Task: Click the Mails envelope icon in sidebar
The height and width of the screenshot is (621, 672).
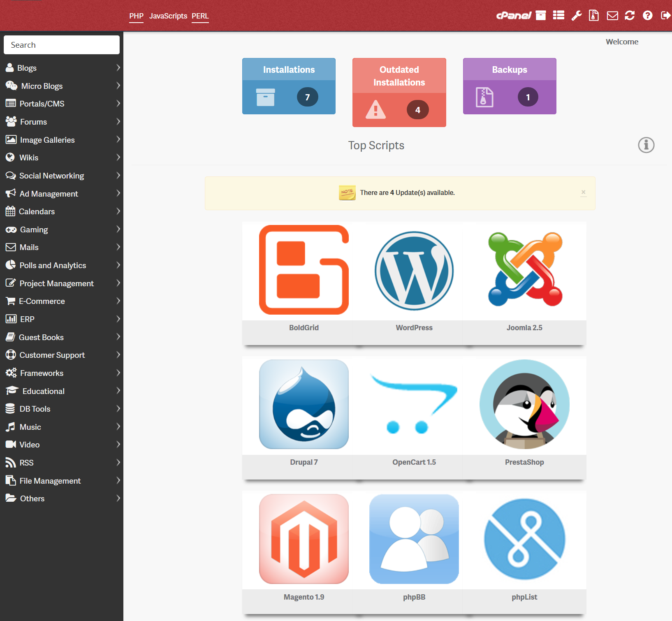Action: [x=11, y=247]
